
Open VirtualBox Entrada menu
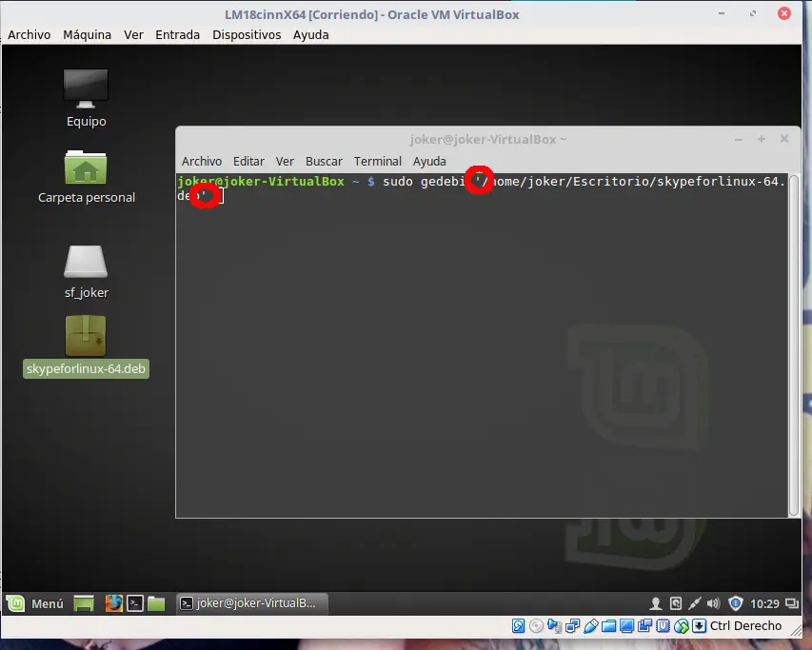click(178, 34)
